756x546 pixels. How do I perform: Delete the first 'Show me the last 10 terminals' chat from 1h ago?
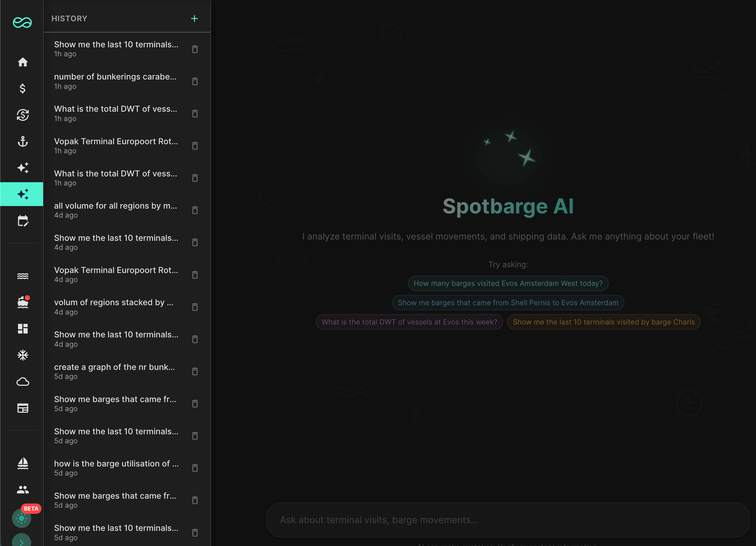click(195, 49)
